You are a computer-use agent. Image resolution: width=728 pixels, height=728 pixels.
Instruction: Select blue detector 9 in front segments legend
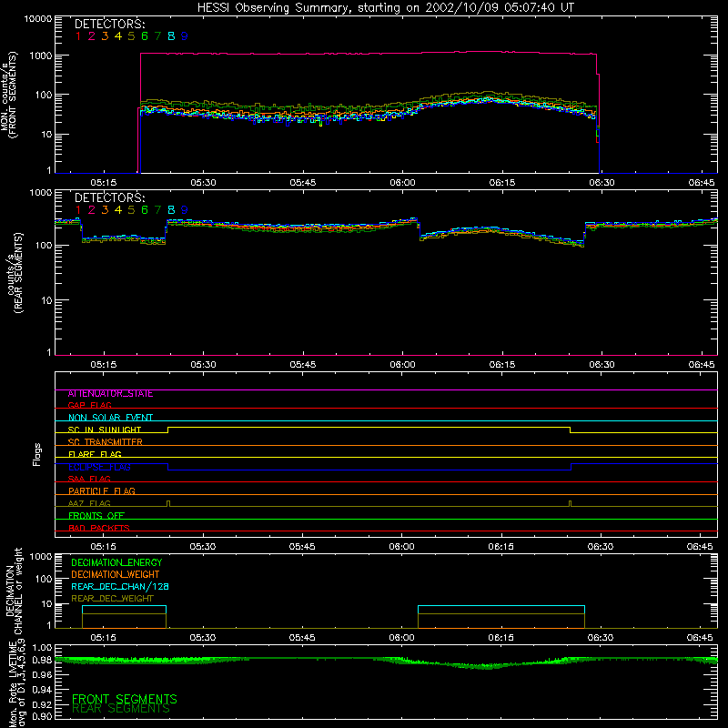click(185, 36)
